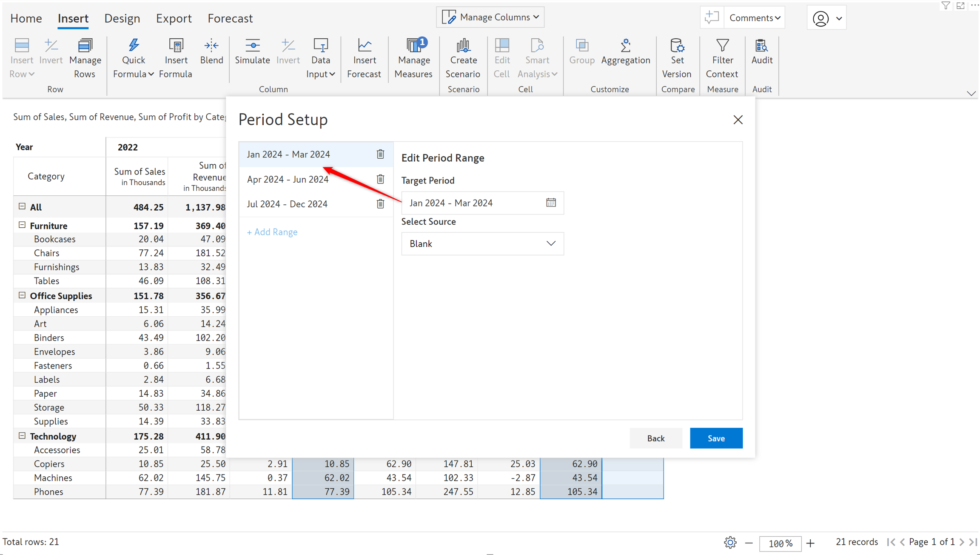The image size is (980, 555).
Task: Open the Insert Forecast tool
Action: pos(364,58)
